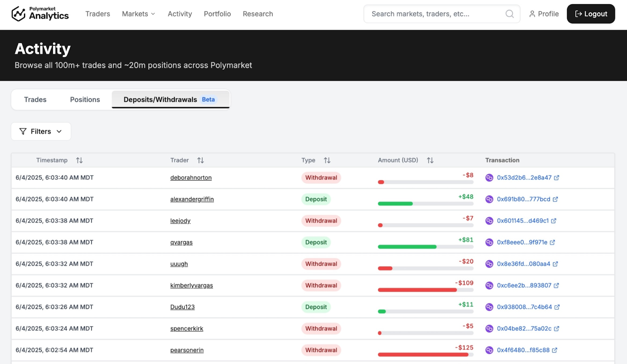Toggle sorting on the Amount (USD) column

[430, 160]
